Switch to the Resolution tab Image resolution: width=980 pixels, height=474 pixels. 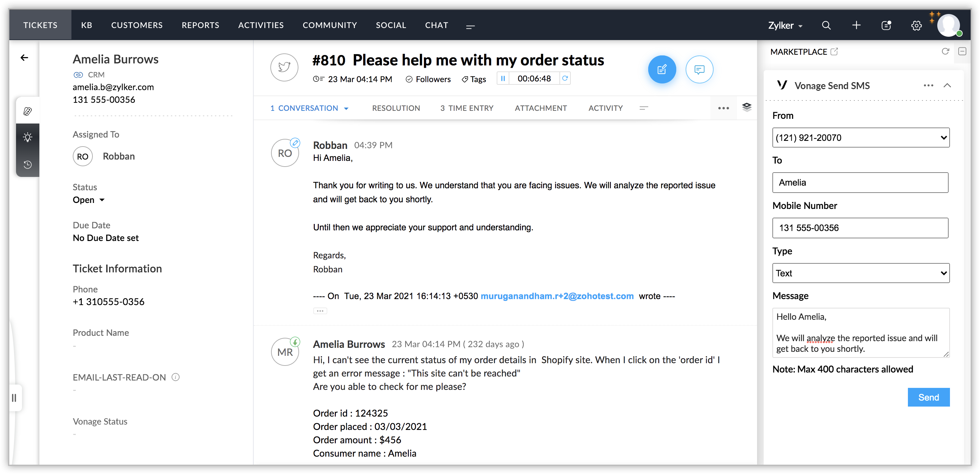click(x=396, y=108)
